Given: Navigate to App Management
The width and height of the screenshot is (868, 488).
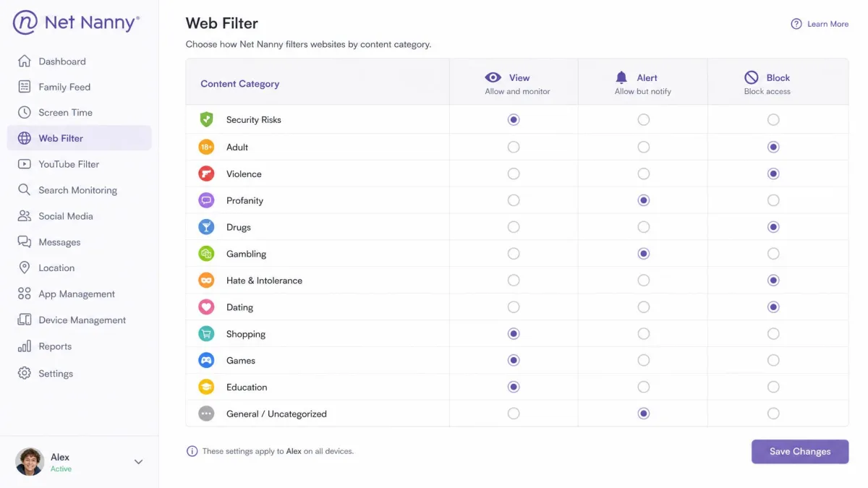Looking at the screenshot, I should 80,294.
